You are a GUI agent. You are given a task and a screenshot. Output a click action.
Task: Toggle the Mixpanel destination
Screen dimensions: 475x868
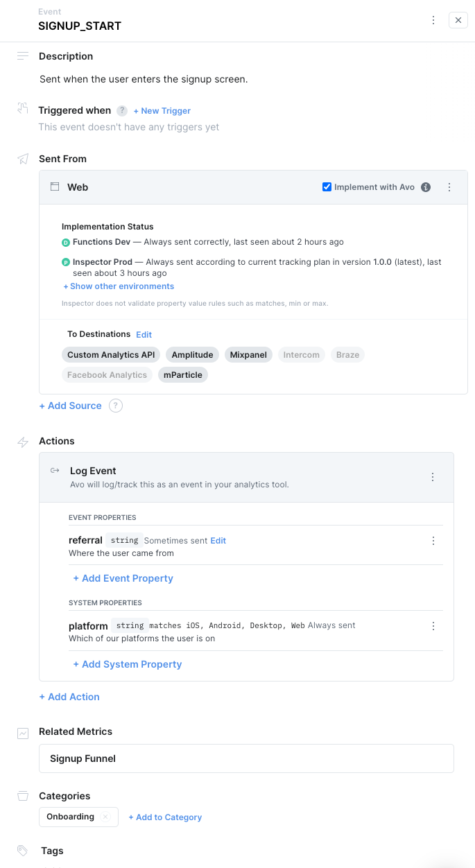[x=248, y=355]
